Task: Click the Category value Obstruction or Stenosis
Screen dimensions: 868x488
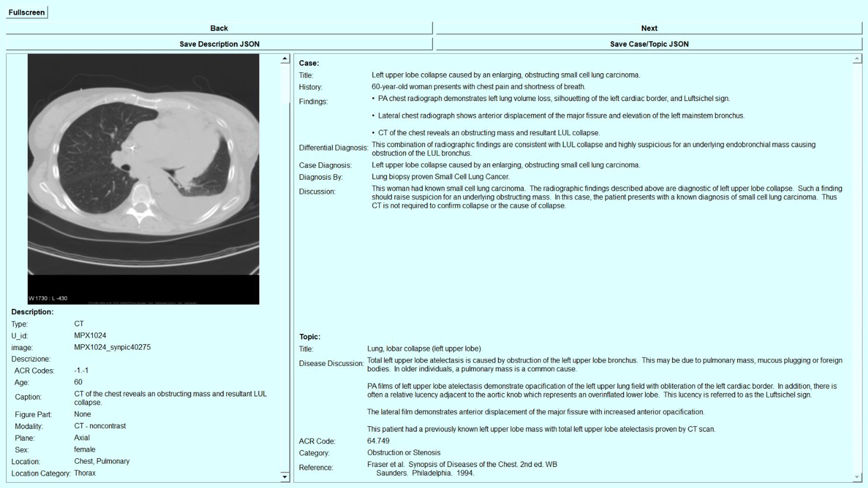Action: 403,452
